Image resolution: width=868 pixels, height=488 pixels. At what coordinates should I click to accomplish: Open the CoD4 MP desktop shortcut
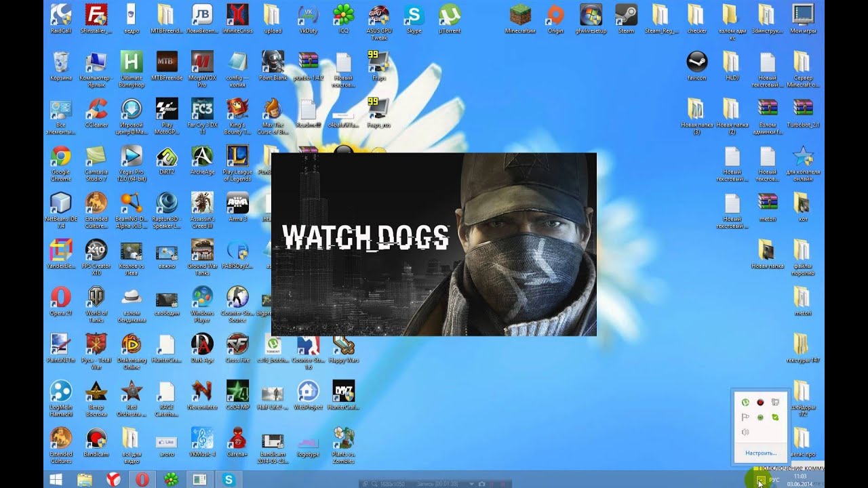[x=237, y=396]
